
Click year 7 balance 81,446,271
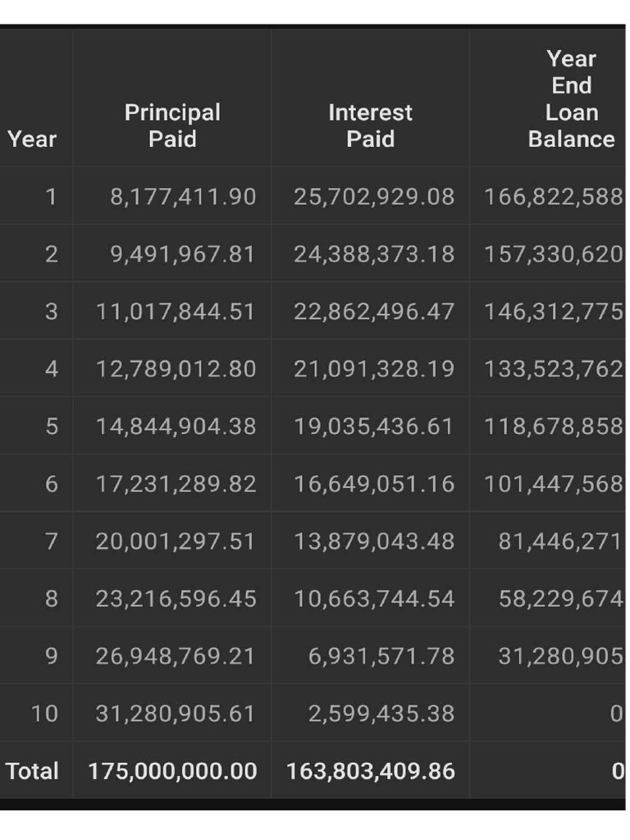pyautogui.click(x=560, y=541)
